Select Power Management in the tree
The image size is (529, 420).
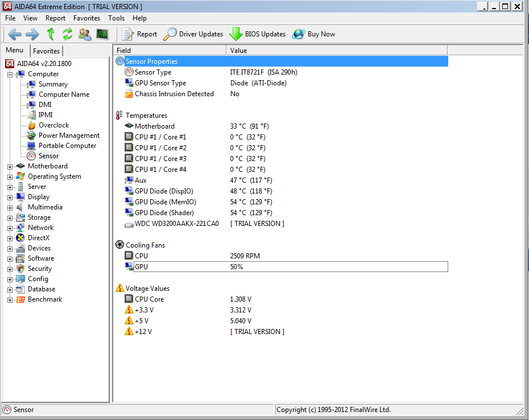[69, 135]
